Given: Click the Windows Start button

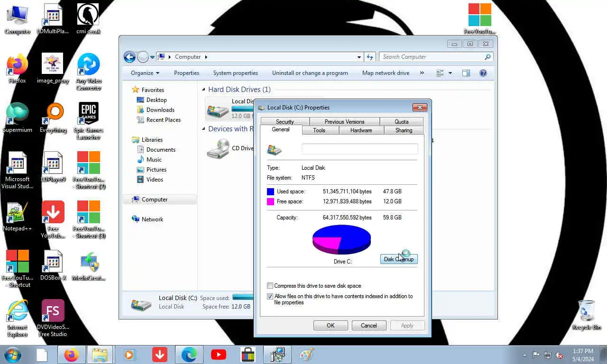Looking at the screenshot, I should pyautogui.click(x=13, y=355).
